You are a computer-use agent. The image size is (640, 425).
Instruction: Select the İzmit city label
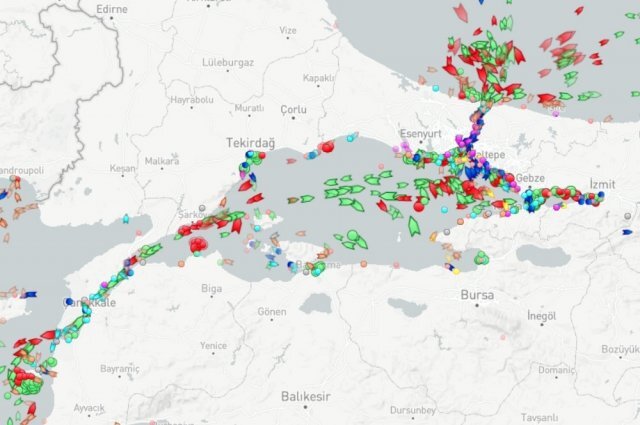coord(602,184)
